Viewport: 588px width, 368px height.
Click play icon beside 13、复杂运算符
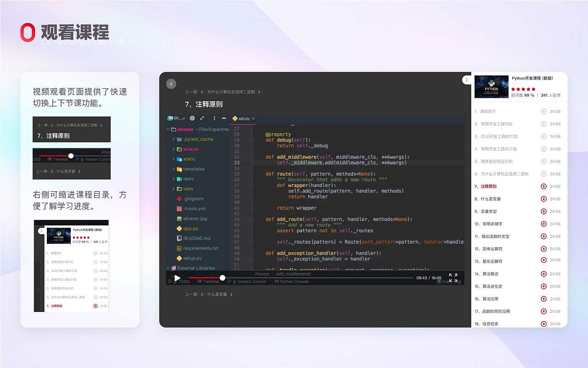(543, 261)
